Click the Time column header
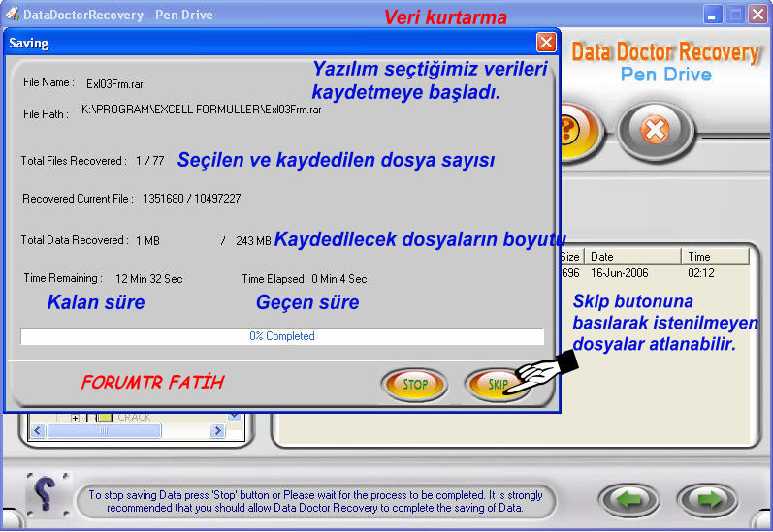The width and height of the screenshot is (773, 532). tap(715, 257)
